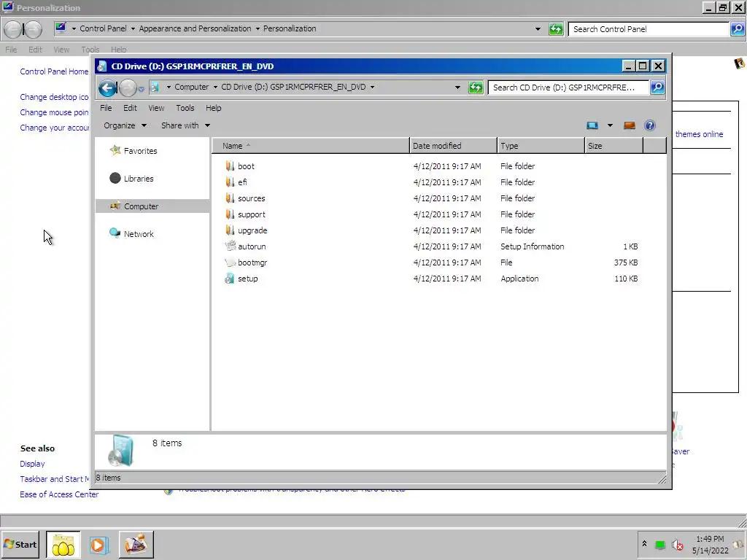
Task: Refresh the Personalization window address bar
Action: pyautogui.click(x=555, y=29)
